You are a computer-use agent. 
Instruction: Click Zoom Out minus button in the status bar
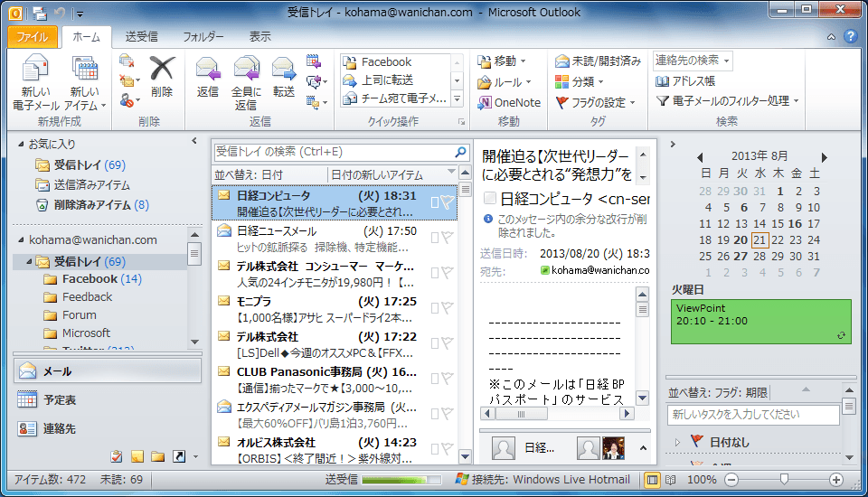[x=731, y=480]
